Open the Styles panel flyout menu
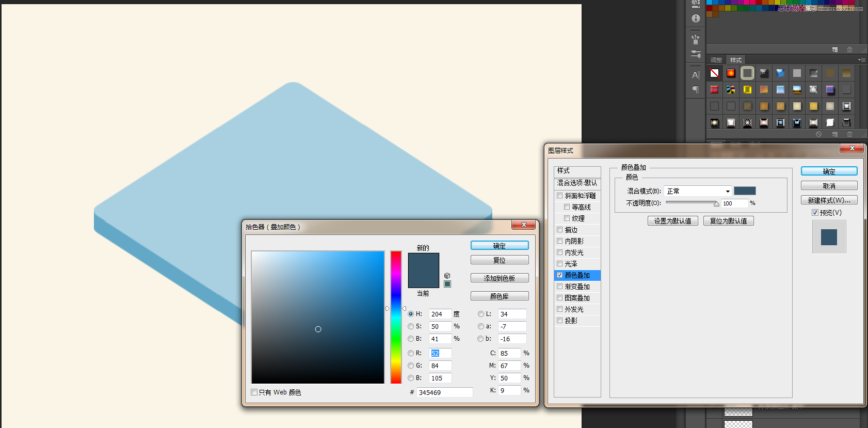Viewport: 868px width, 428px height. coord(861,60)
